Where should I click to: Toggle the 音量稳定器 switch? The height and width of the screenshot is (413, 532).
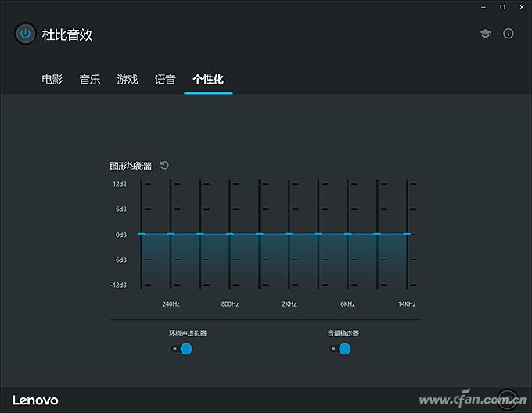340,349
